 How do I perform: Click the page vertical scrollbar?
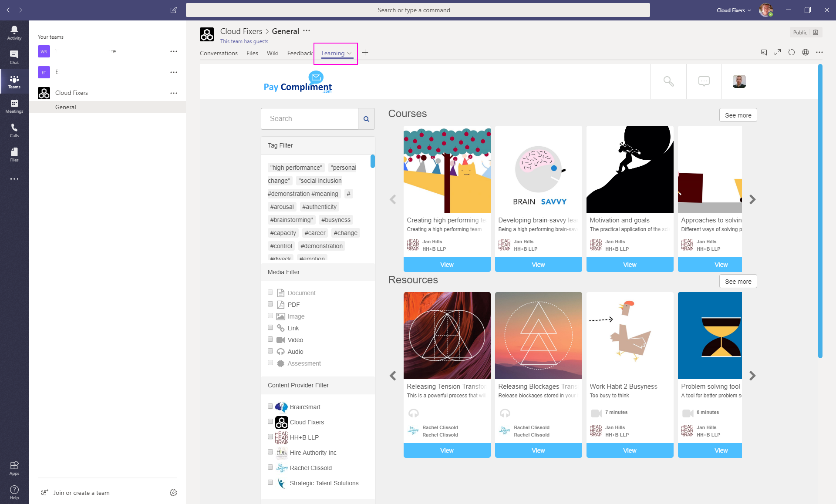coord(820,211)
